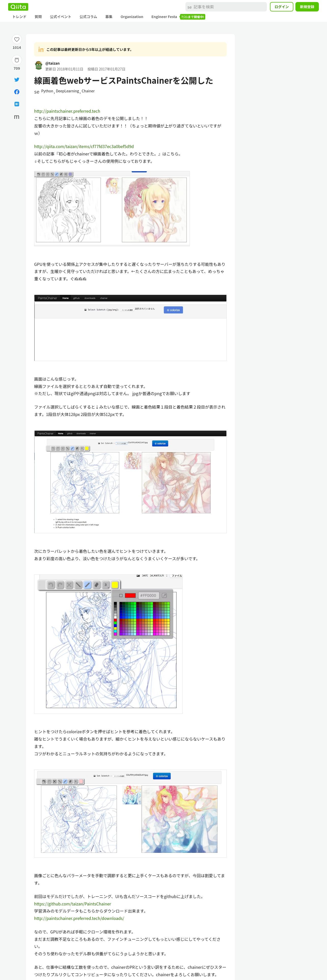
Task: Click the 1014 likes count
Action: (17, 48)
